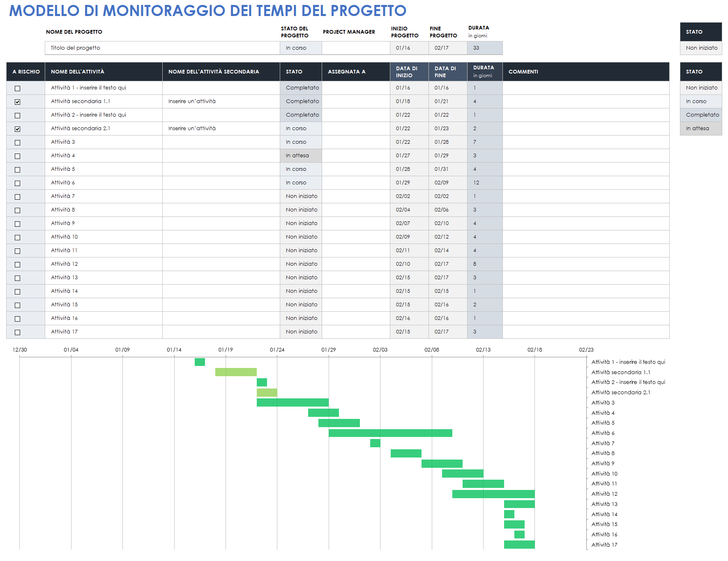Screen dimensions: 728x561
Task: Select the empty Project Manager cell
Action: [356, 48]
